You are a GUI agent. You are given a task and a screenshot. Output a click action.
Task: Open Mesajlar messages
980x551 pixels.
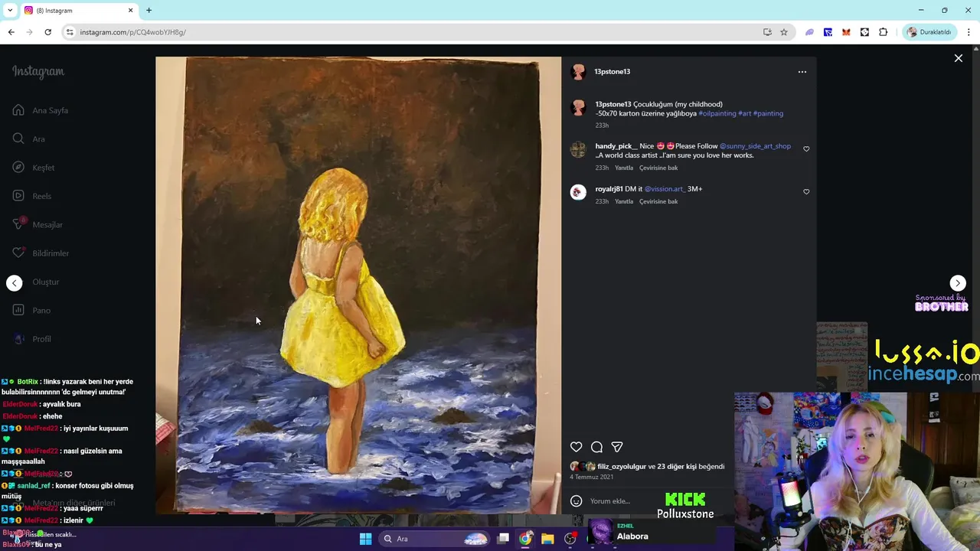38,224
